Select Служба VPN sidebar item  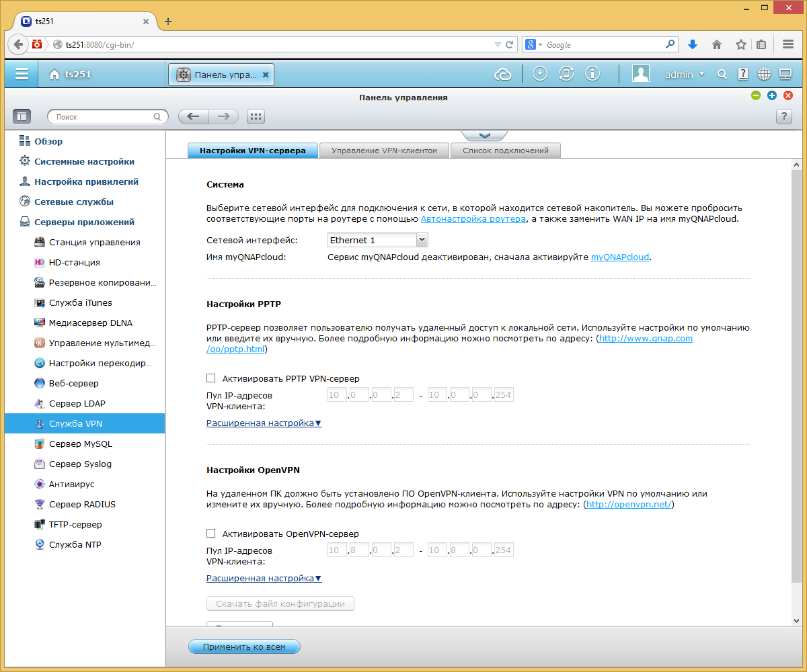(85, 423)
